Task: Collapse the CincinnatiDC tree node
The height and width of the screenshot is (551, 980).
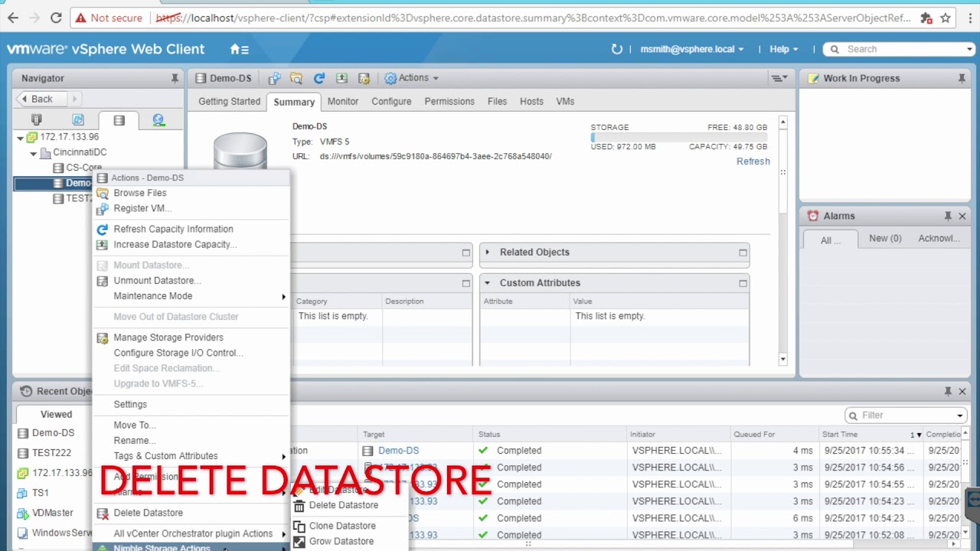Action: 34,152
